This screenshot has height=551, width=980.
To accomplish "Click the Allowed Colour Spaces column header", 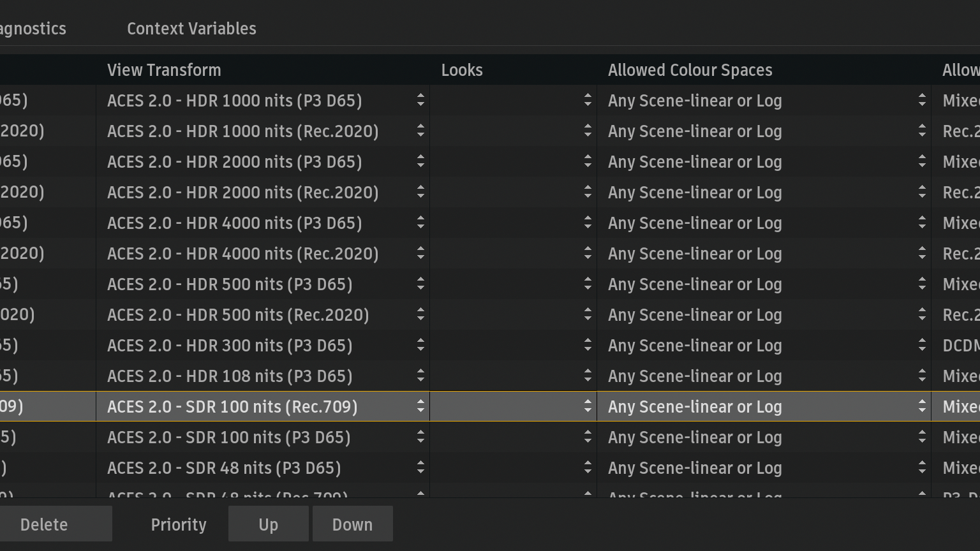I will [x=764, y=70].
